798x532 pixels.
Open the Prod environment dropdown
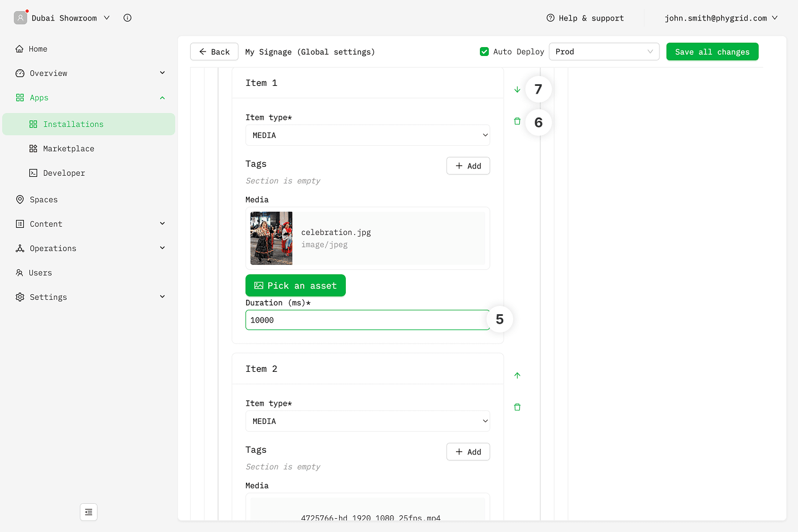click(x=603, y=52)
